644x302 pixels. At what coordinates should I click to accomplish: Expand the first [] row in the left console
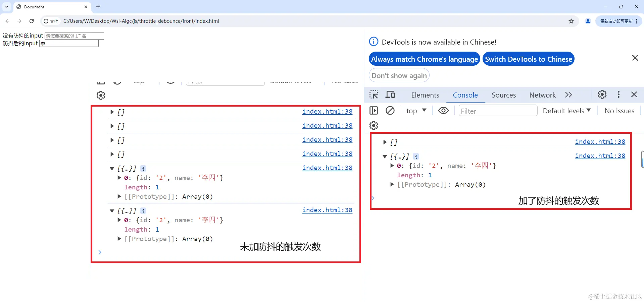click(x=112, y=112)
